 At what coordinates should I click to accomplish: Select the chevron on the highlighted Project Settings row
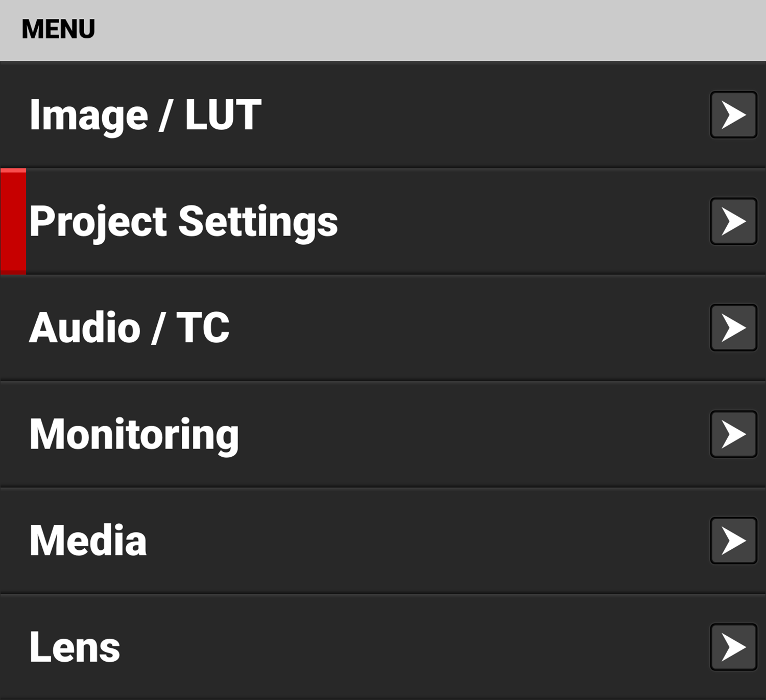[732, 221]
